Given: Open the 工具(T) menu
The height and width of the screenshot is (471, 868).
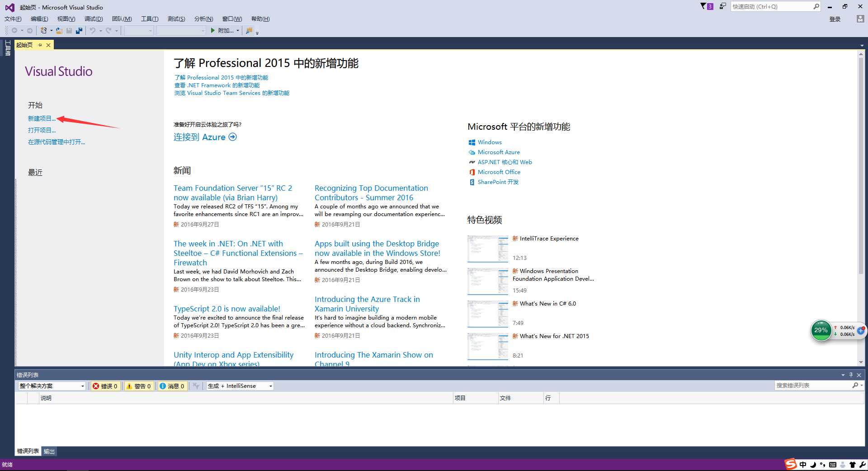Looking at the screenshot, I should (x=150, y=19).
